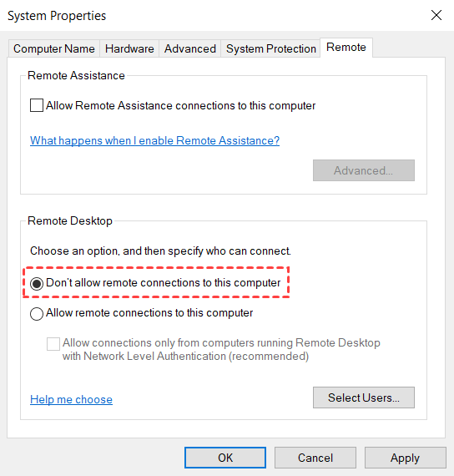Click the Remote tab
This screenshot has height=476, width=454.
(346, 48)
